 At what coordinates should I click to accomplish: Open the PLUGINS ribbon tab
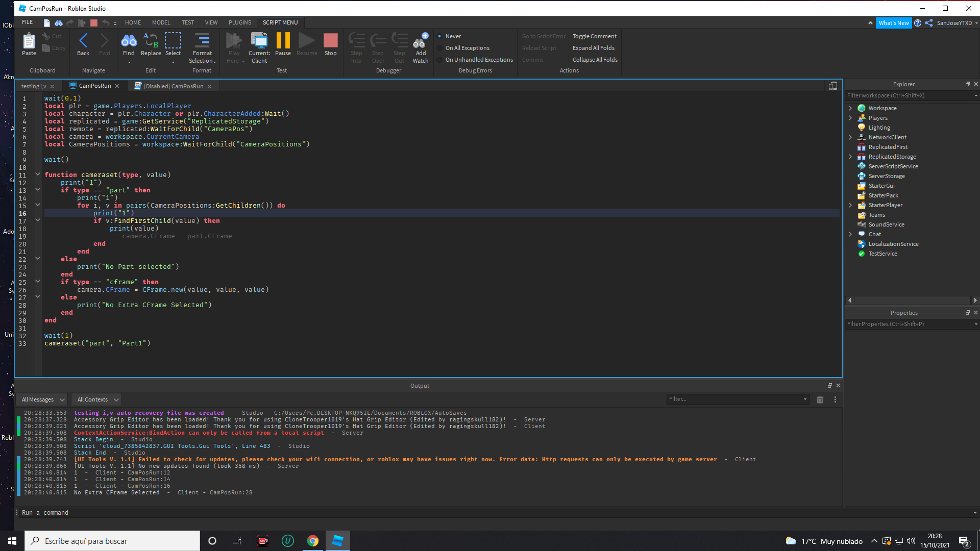pyautogui.click(x=240, y=22)
